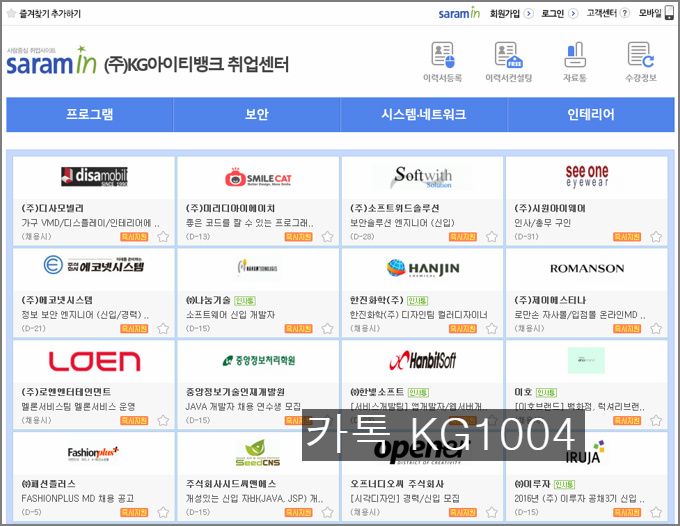Click the 로그인 link

coord(552,13)
